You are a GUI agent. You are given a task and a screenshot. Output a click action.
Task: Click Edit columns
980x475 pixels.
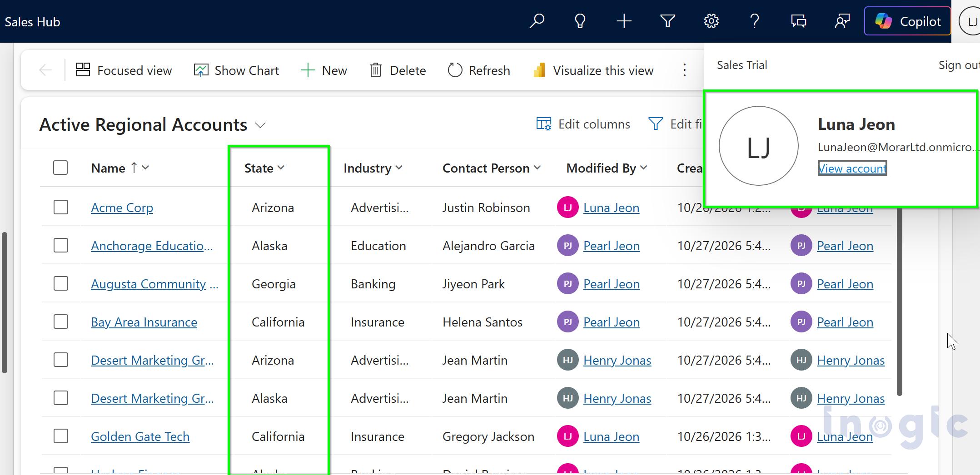click(583, 124)
